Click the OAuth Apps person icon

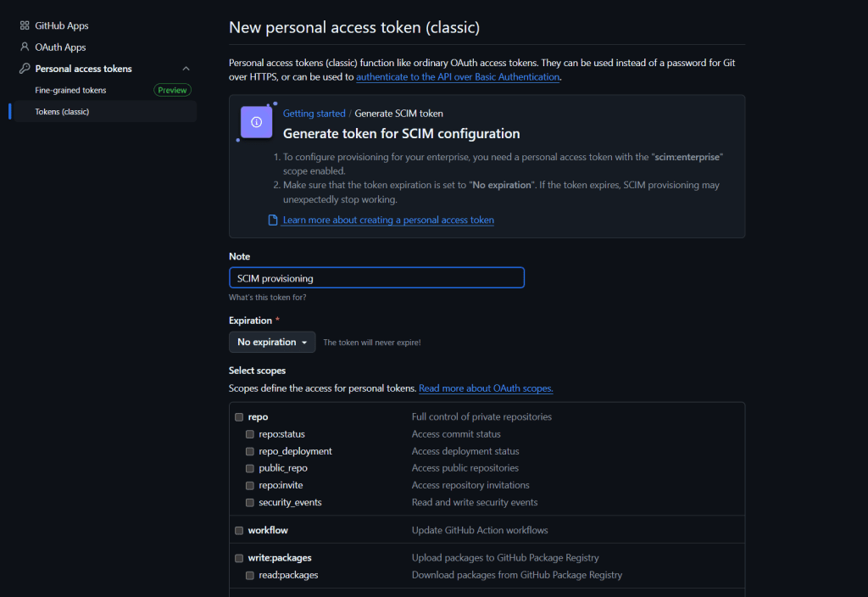tap(25, 47)
